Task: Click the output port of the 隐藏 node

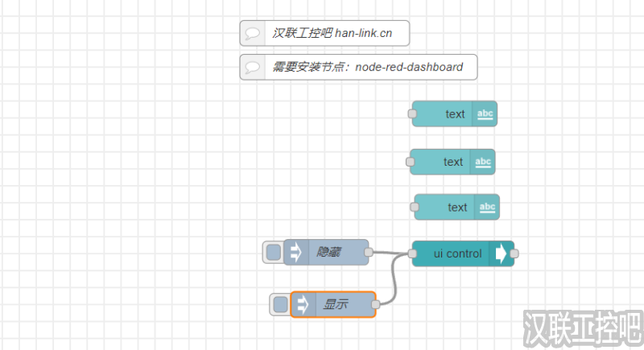Action: pos(369,253)
